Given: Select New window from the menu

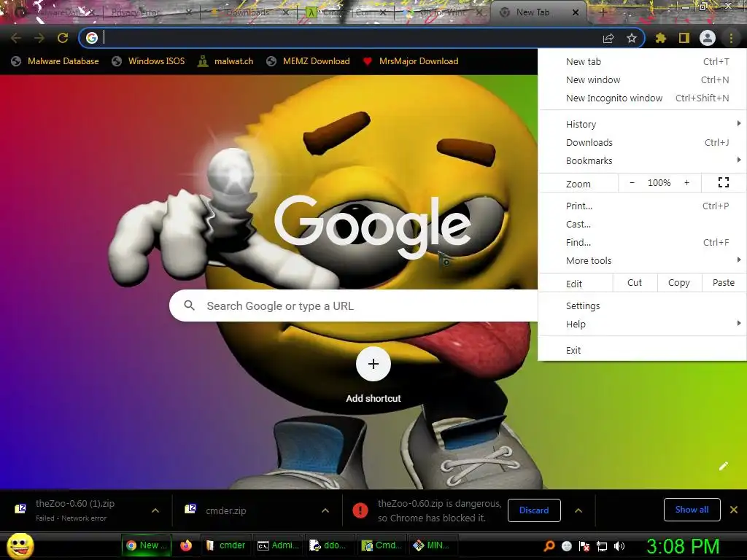Looking at the screenshot, I should pos(643,79).
